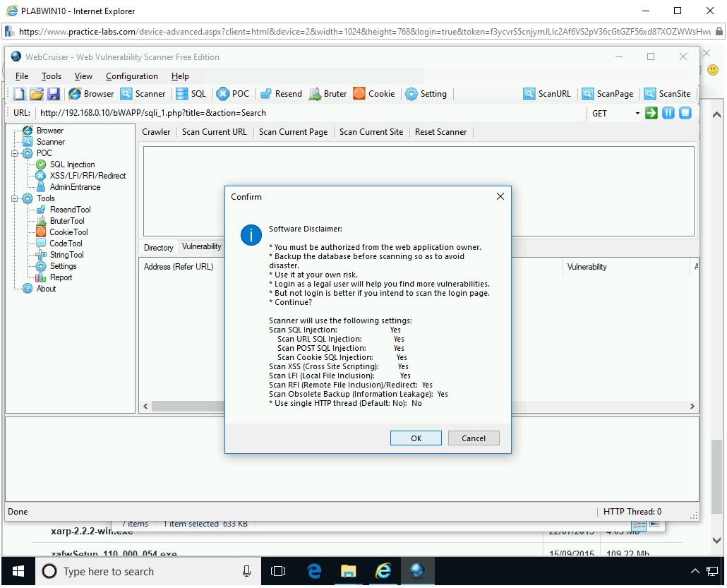Click the Save floppy disk toolbar icon

click(x=54, y=94)
